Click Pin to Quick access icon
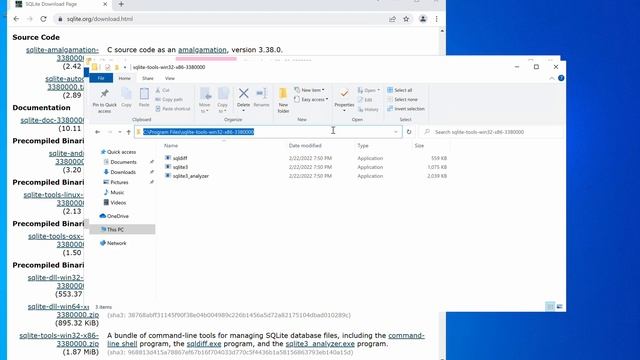Viewport: 640px width, 360px height. click(104, 100)
